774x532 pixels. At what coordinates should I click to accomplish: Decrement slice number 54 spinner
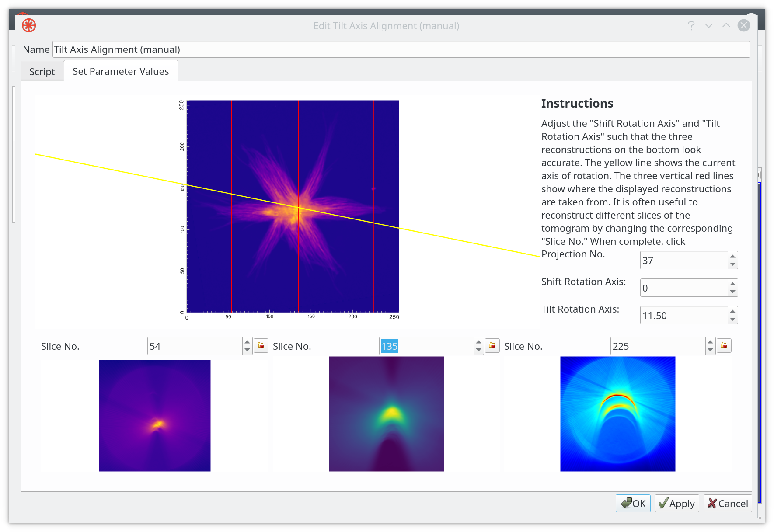click(247, 350)
